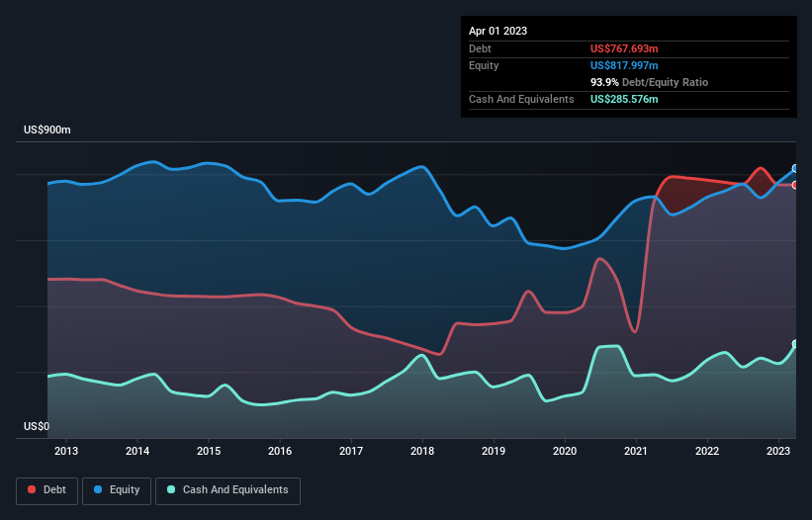The image size is (812, 520).
Task: Click the 2014 x-axis label
Action: tap(137, 451)
